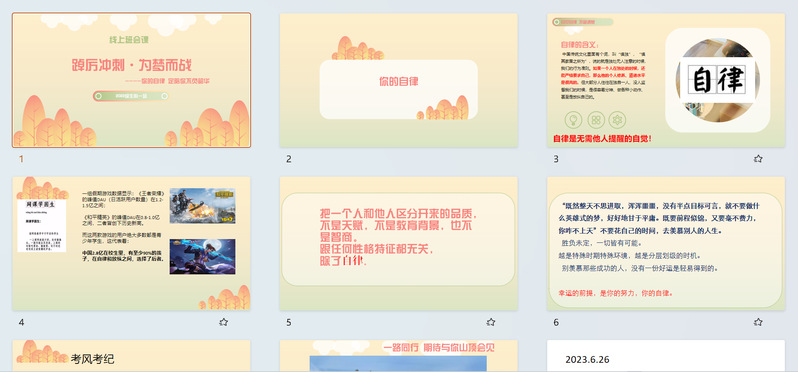Select the 你的自律 section slide thumbnail
The height and width of the screenshot is (372, 798).
(398, 80)
